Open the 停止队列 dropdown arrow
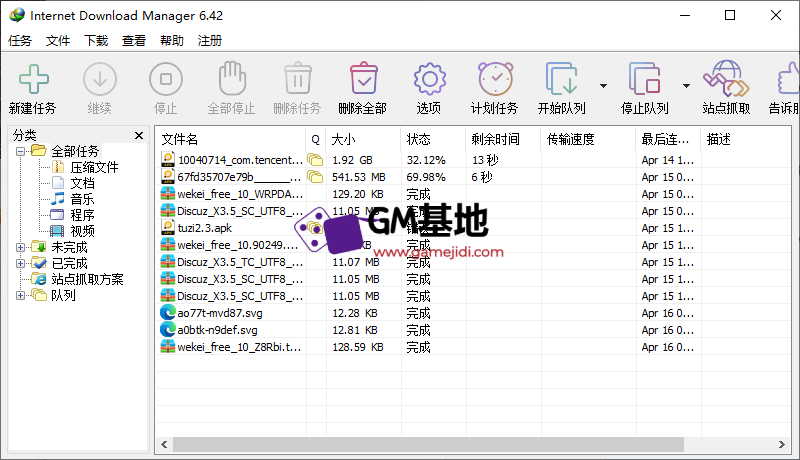The width and height of the screenshot is (800, 460). click(686, 86)
